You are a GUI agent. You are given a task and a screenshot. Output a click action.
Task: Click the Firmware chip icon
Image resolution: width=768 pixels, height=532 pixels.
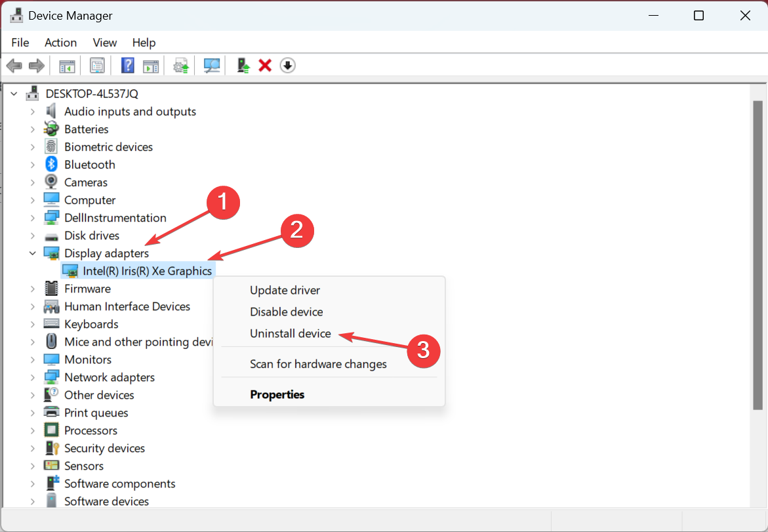coord(51,289)
